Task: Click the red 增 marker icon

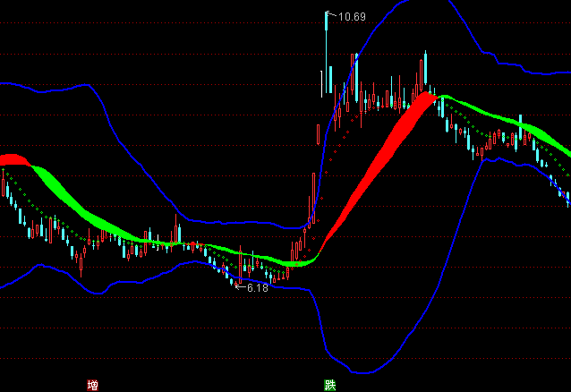Action: click(92, 385)
